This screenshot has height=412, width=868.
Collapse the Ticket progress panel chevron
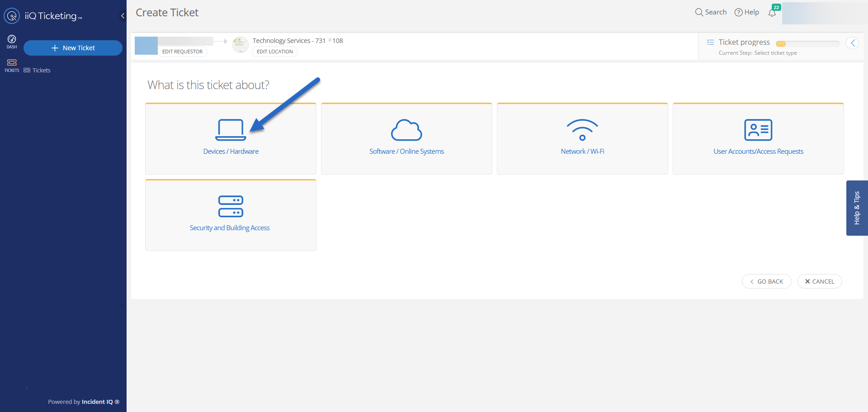click(852, 43)
